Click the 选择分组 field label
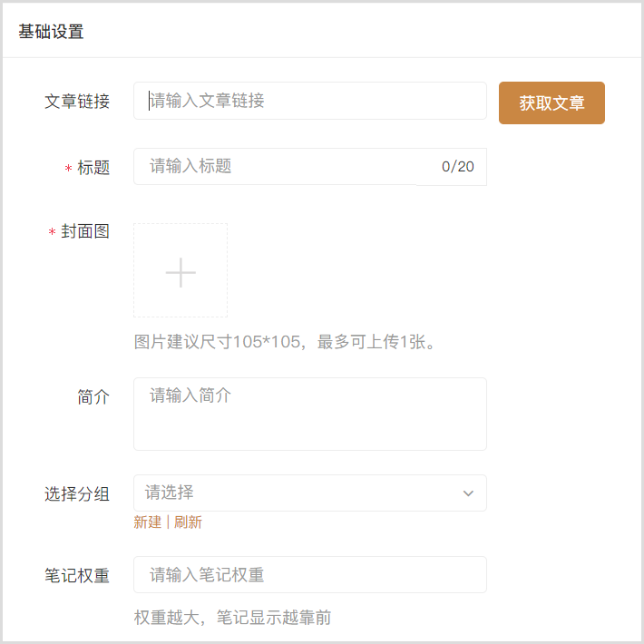Image resolution: width=644 pixels, height=644 pixels. pos(77,494)
